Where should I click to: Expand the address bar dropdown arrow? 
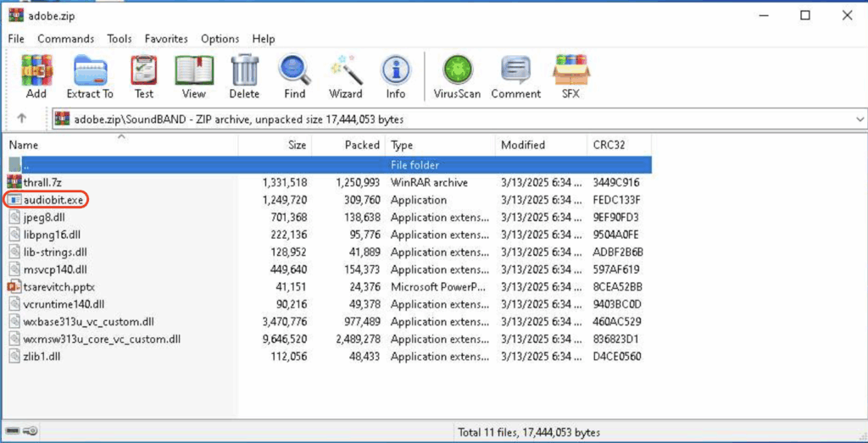(x=860, y=119)
